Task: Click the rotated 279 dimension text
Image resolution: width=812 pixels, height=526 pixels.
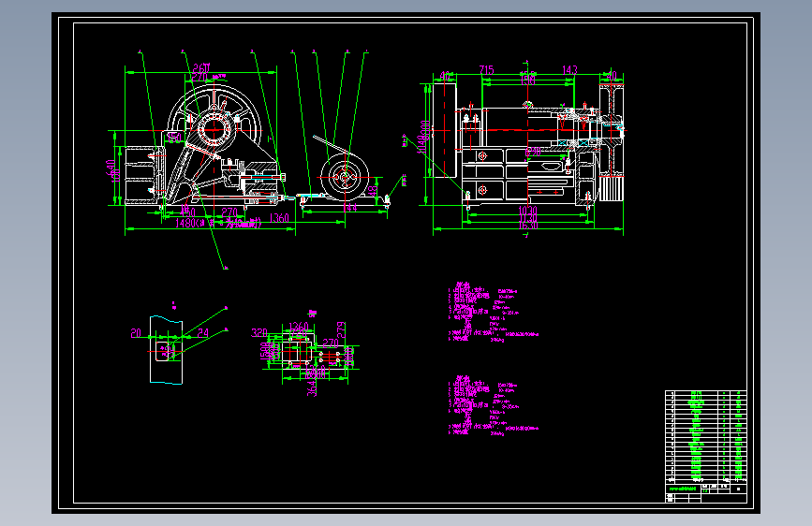Action: click(x=341, y=329)
